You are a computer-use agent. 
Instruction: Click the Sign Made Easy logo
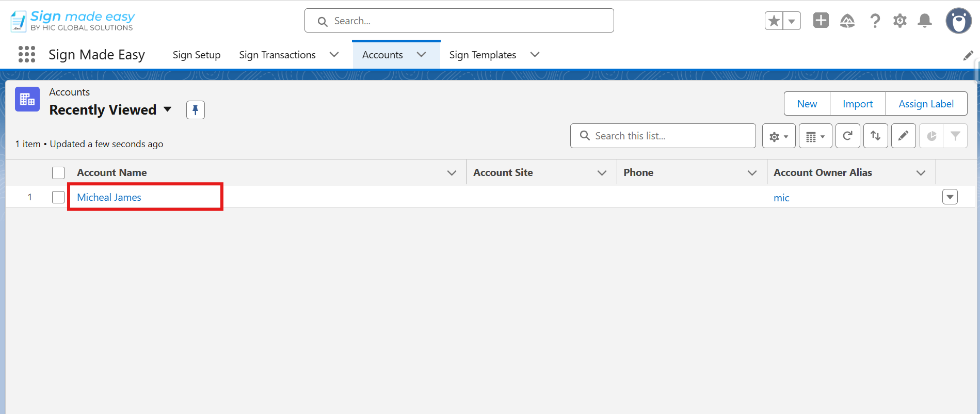pyautogui.click(x=72, y=21)
